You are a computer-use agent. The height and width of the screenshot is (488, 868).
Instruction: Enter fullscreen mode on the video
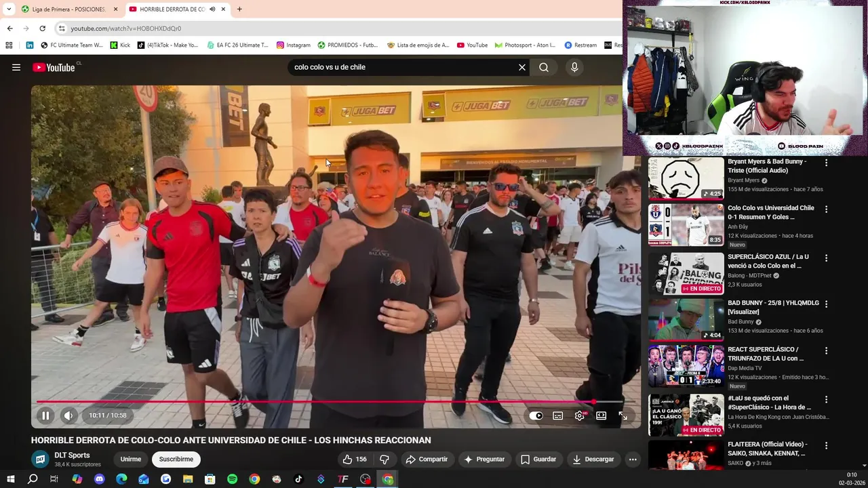pyautogui.click(x=623, y=416)
